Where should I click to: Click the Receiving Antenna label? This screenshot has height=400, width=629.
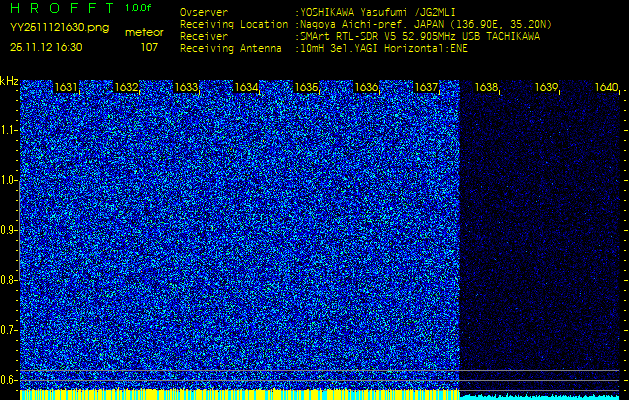pyautogui.click(x=231, y=49)
